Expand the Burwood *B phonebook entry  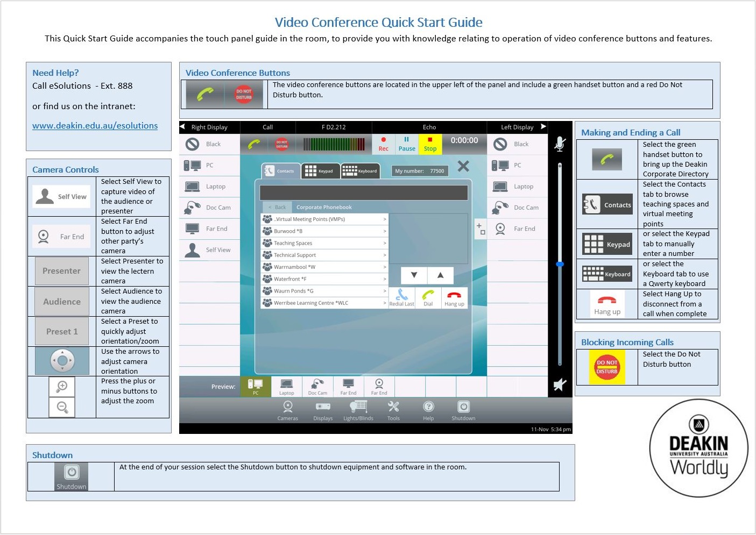[324, 231]
